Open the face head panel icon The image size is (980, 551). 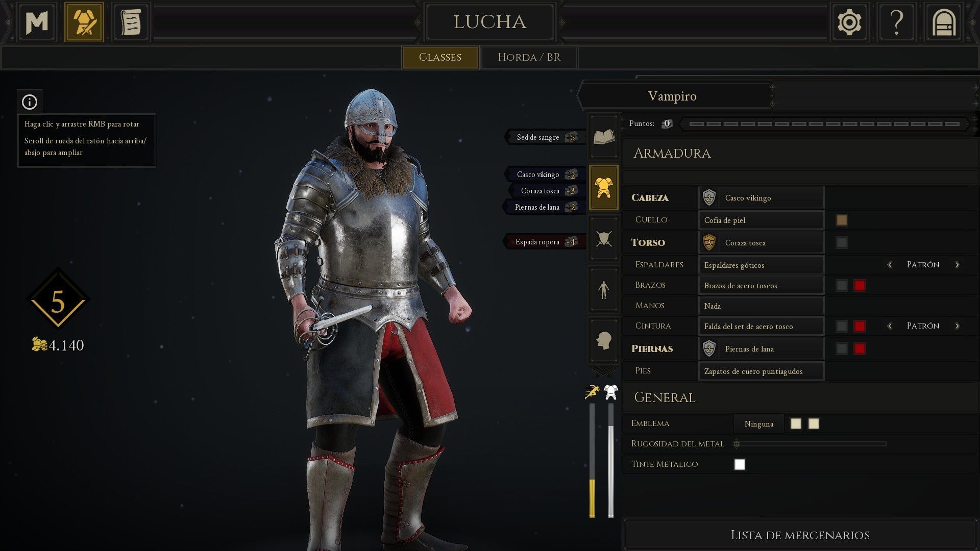[x=604, y=340]
